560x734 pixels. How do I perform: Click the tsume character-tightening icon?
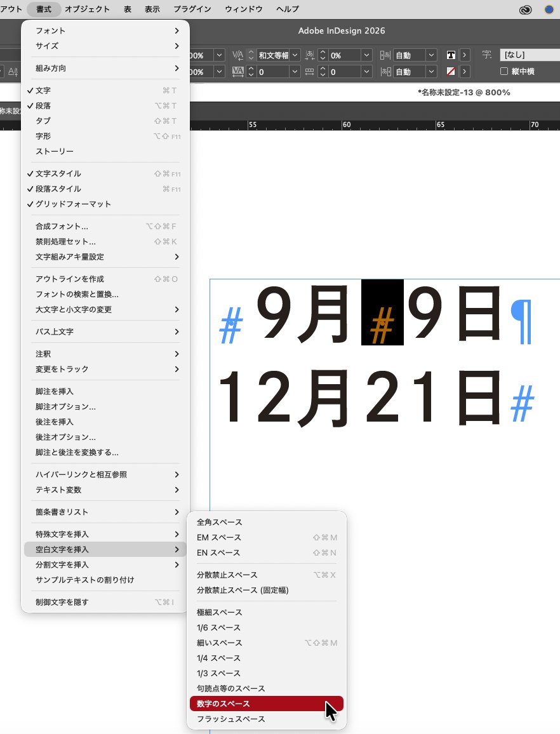pos(309,55)
